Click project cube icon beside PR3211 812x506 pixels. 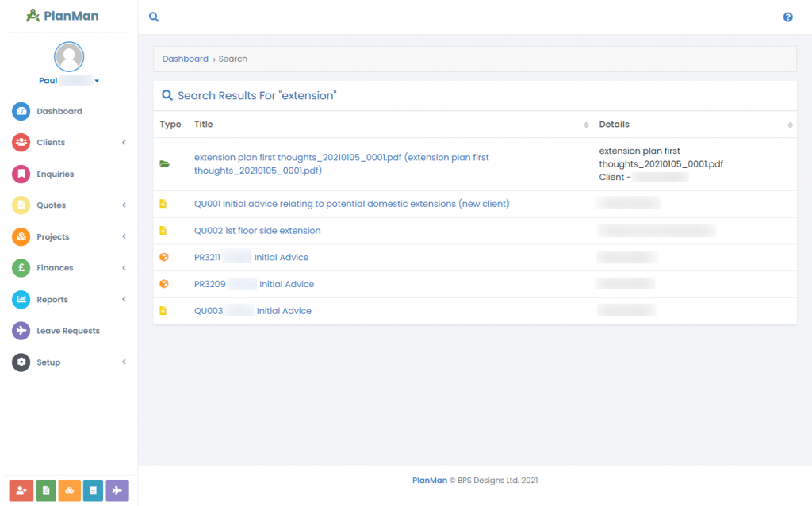pos(164,258)
